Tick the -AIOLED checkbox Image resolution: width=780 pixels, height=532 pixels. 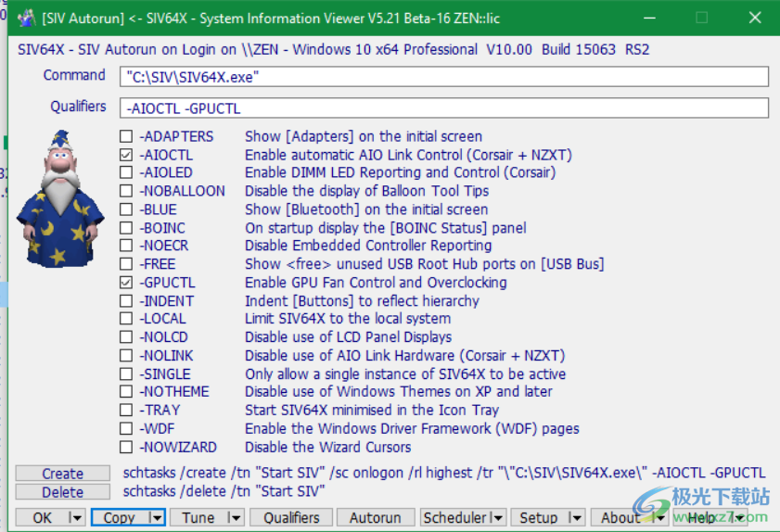[126, 172]
